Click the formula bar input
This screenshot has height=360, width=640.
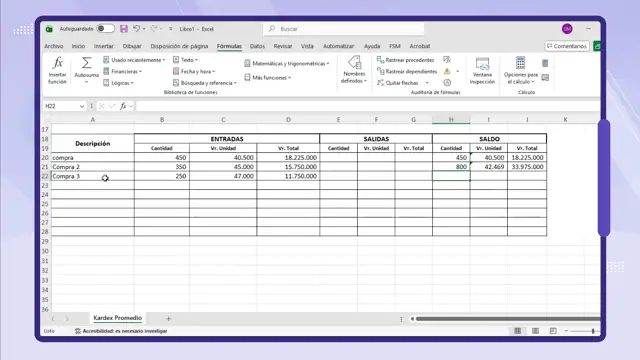click(367, 106)
